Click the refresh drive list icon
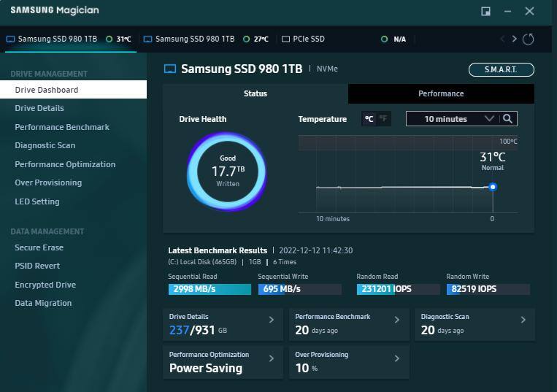The image size is (557, 392). 529,39
